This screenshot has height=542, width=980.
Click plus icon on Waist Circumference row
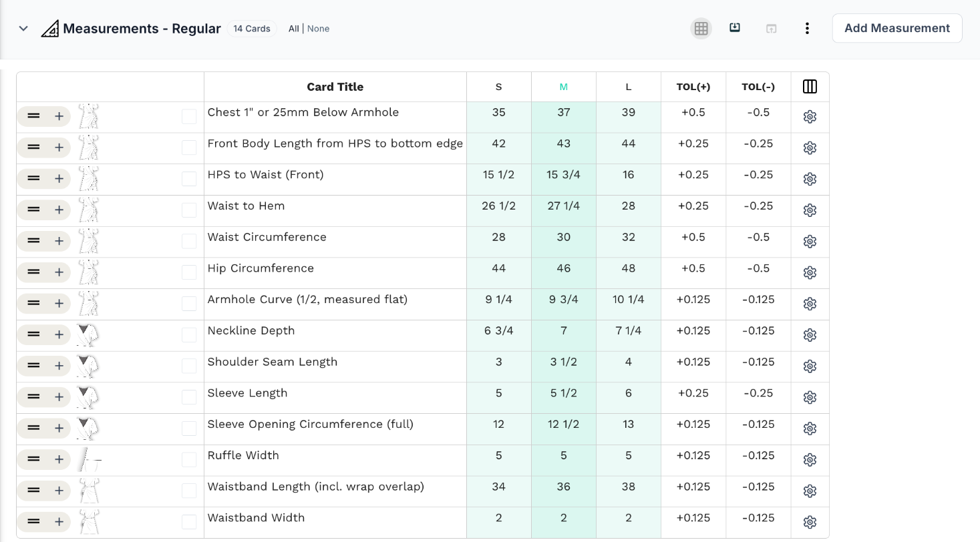[59, 241]
